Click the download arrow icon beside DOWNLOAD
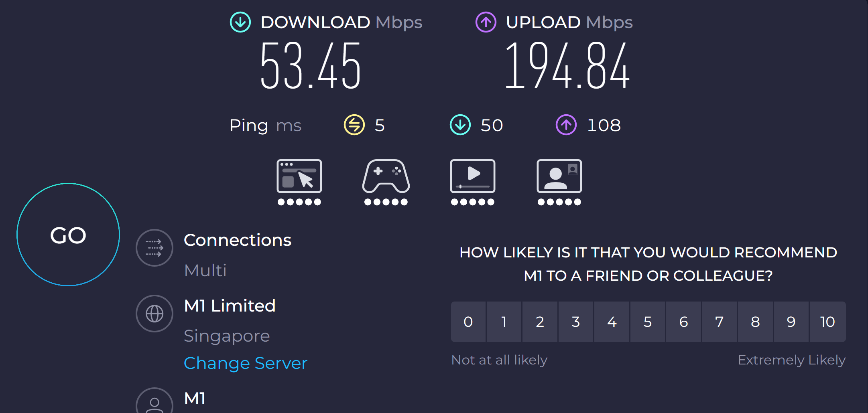The image size is (868, 413). (x=240, y=22)
